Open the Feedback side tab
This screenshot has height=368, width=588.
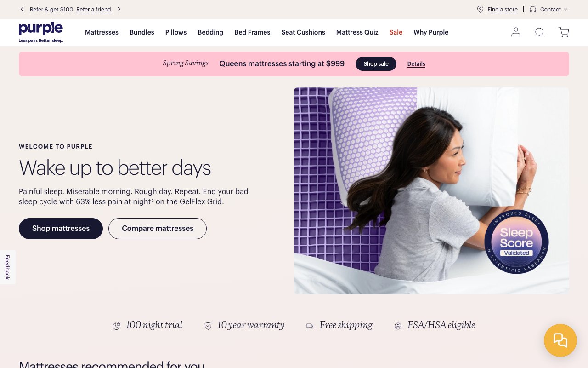(7, 267)
